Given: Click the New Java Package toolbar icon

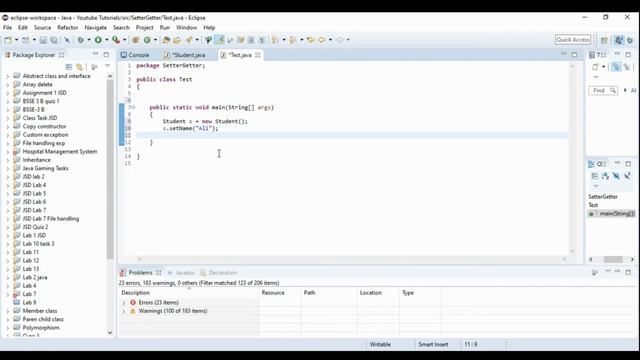Looking at the screenshot, I should [136, 40].
